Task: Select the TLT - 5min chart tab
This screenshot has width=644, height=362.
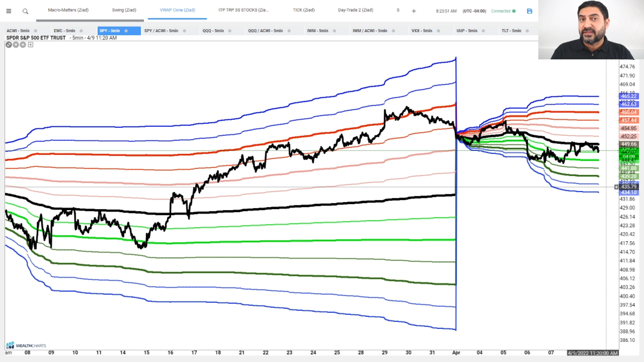Action: point(512,31)
